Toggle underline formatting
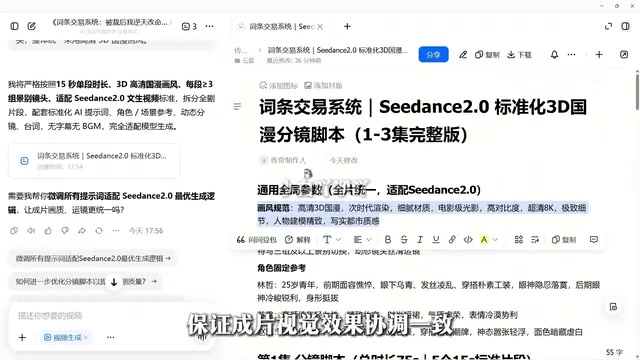 click(436, 240)
